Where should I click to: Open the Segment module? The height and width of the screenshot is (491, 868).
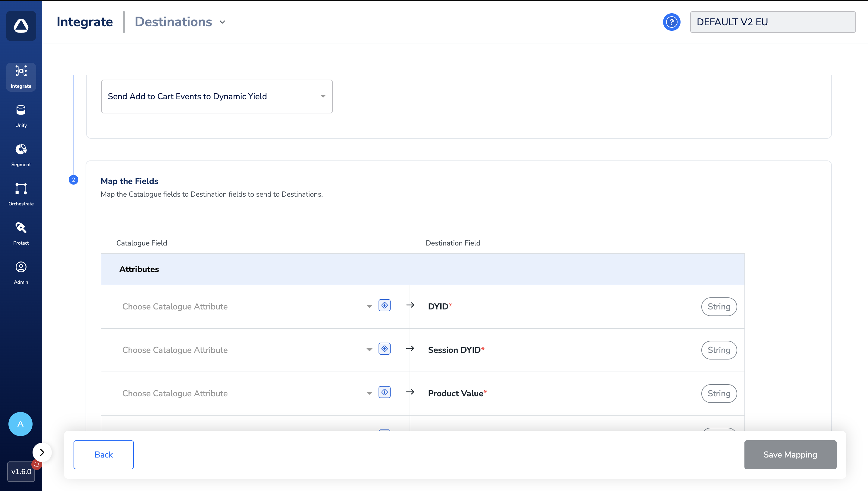tap(21, 155)
